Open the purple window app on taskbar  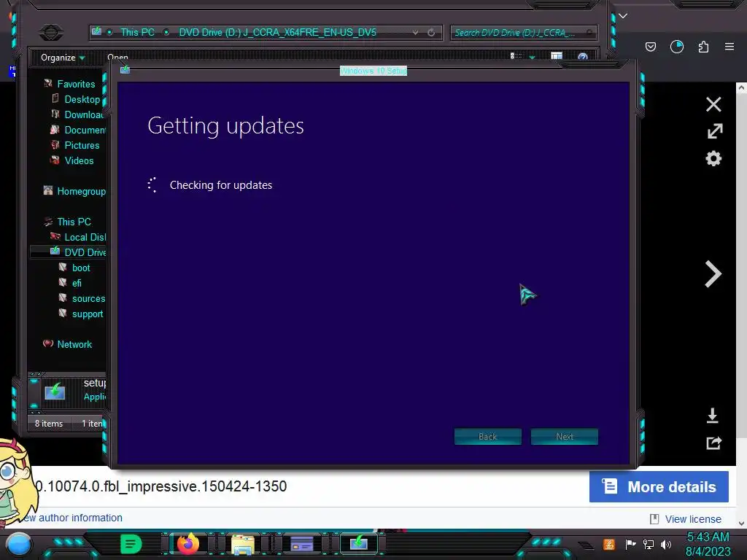pyautogui.click(x=301, y=544)
